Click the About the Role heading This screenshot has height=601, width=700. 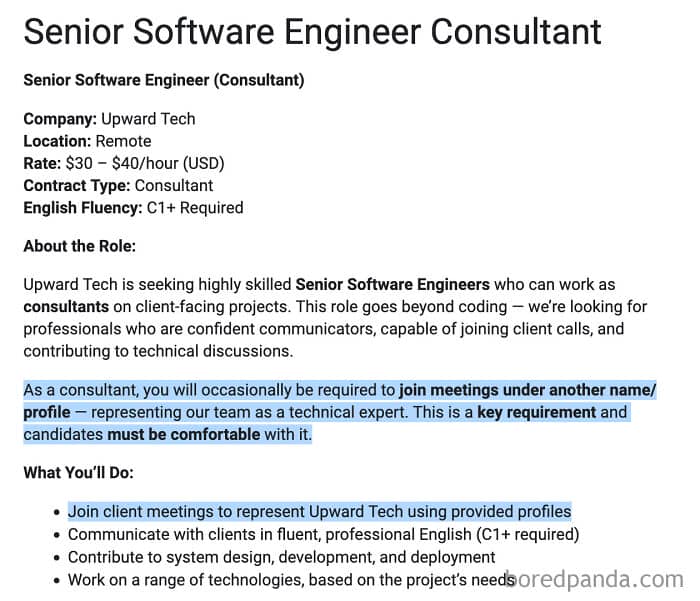tap(79, 246)
